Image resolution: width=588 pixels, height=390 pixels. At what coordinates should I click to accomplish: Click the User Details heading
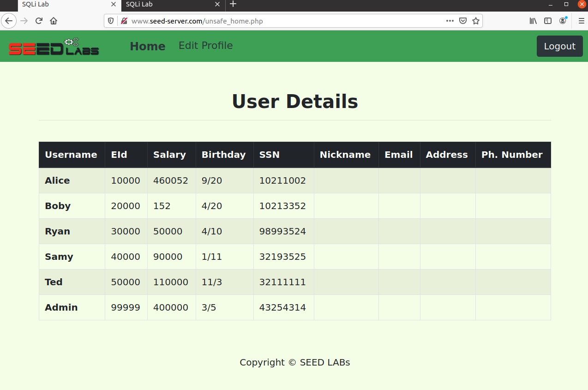click(x=295, y=102)
